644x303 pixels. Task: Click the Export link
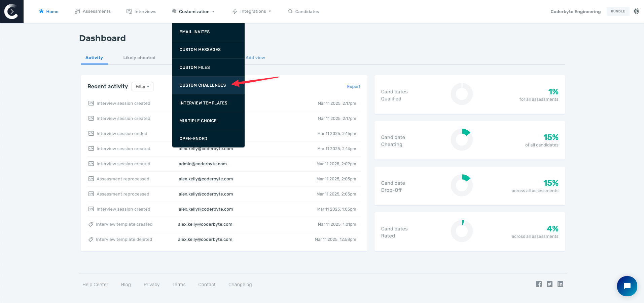[x=354, y=86]
